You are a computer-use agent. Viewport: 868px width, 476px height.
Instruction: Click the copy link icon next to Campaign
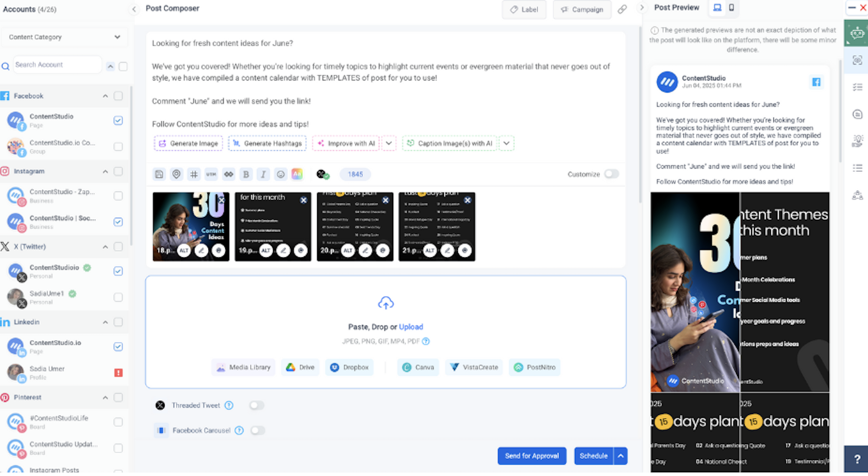click(622, 9)
